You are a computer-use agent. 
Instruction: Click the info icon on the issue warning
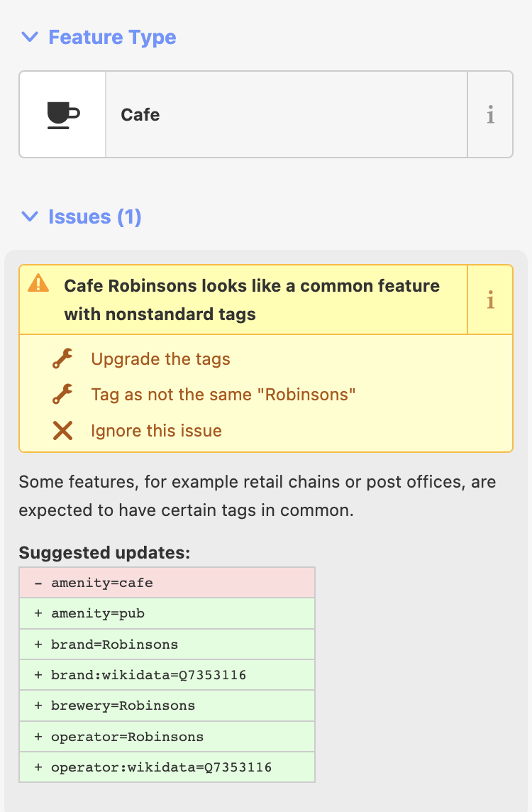point(490,300)
